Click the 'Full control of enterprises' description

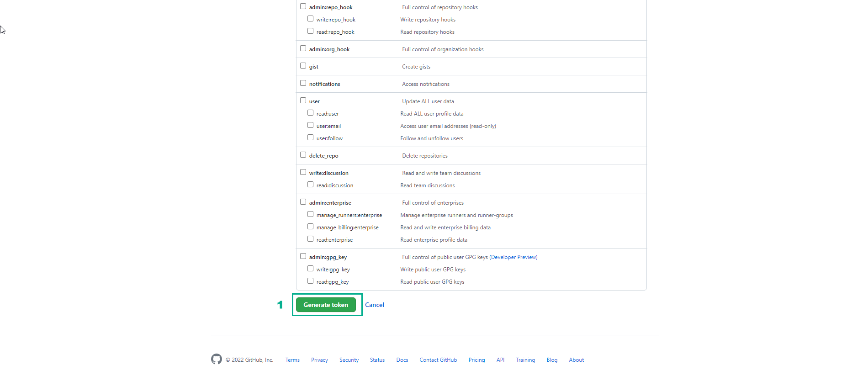click(x=433, y=203)
